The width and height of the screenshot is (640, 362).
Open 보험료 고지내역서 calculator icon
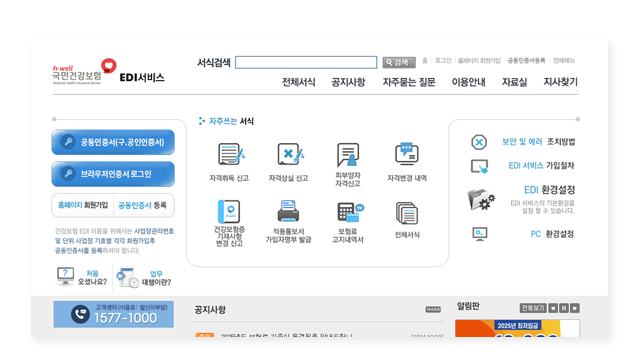[350, 212]
